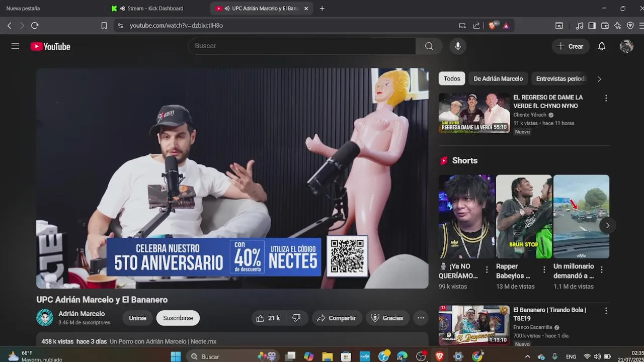Open Brave browser from the taskbar
This screenshot has height=362, width=644.
[439, 356]
